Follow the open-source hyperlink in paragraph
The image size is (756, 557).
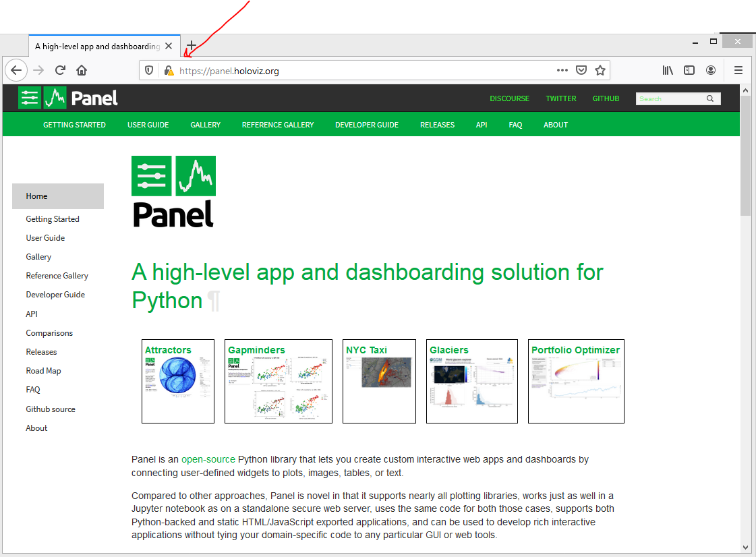pos(208,460)
